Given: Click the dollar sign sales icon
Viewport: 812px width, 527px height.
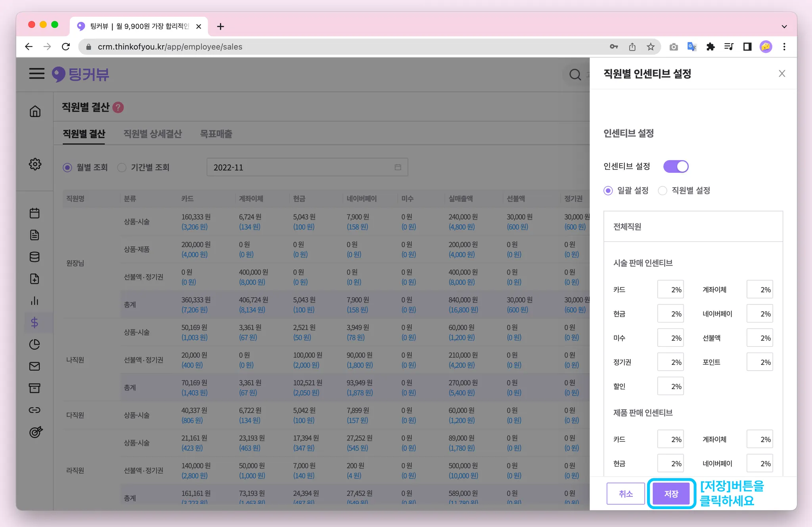Looking at the screenshot, I should coord(34,322).
